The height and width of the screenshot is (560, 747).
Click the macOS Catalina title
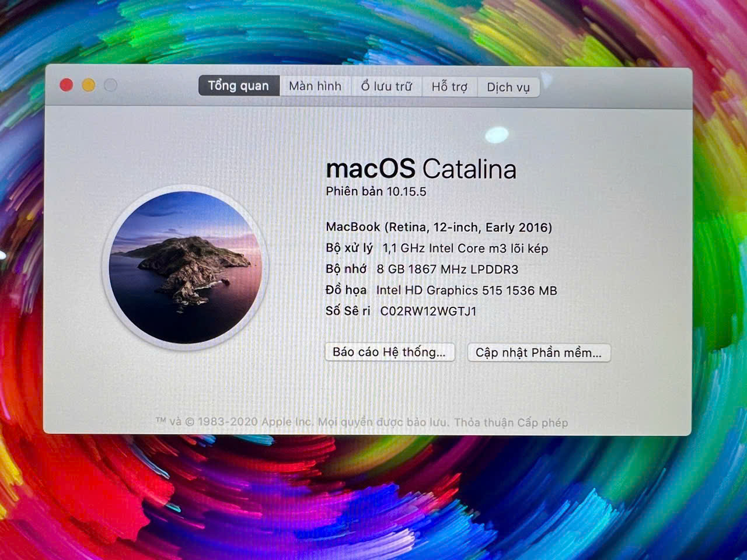[x=421, y=169]
